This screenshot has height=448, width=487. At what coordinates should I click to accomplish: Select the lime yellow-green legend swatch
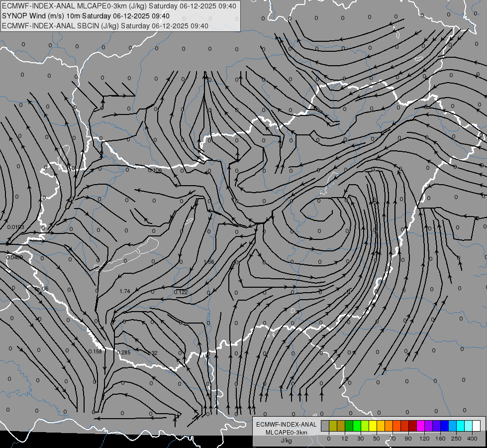[x=365, y=426]
